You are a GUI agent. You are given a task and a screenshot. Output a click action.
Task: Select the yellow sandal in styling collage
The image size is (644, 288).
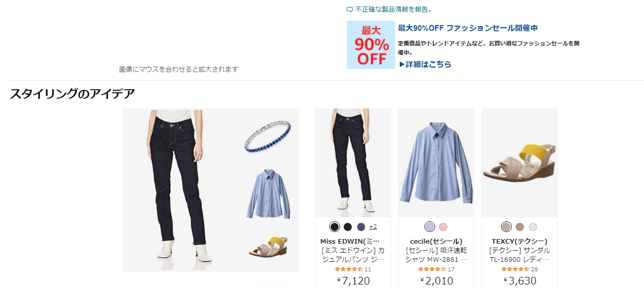269,247
